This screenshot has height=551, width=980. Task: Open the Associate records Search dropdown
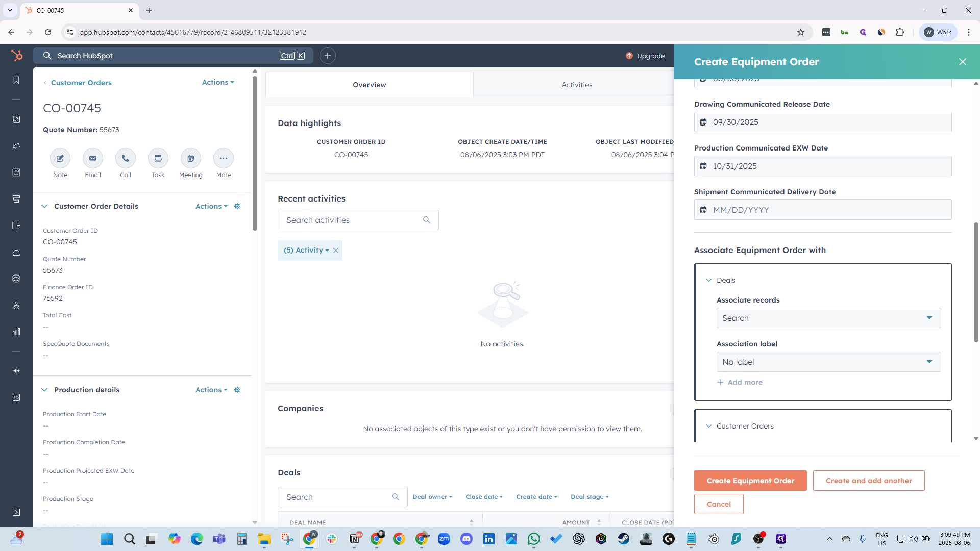coord(828,318)
